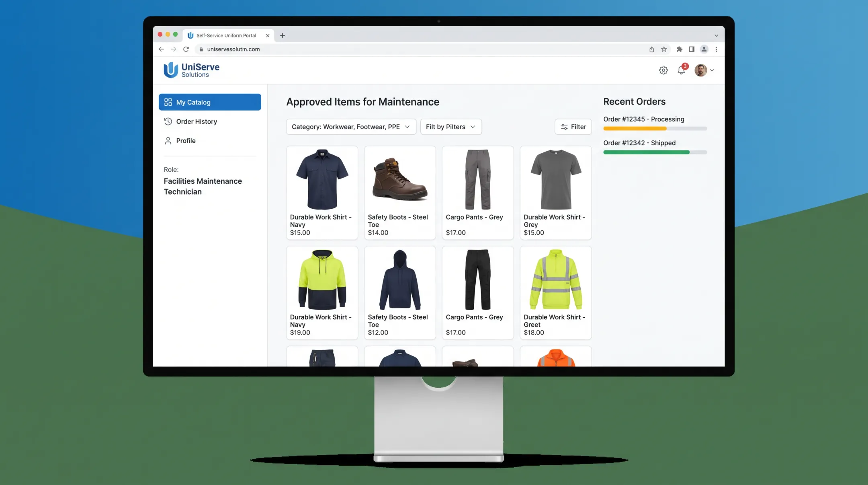Screen dimensions: 868x485
Task: Open the Category dropdown
Action: click(351, 127)
